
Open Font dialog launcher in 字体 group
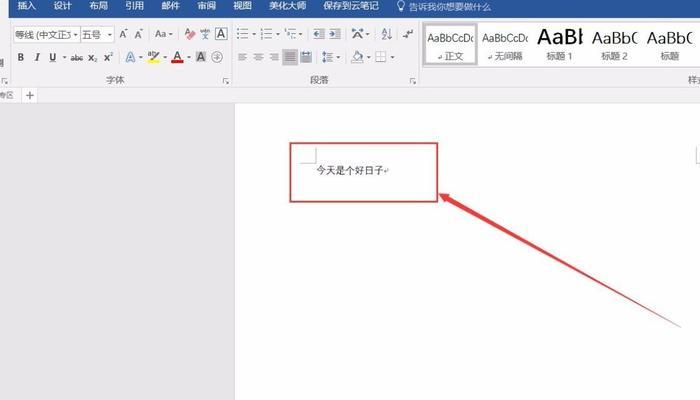tap(226, 81)
